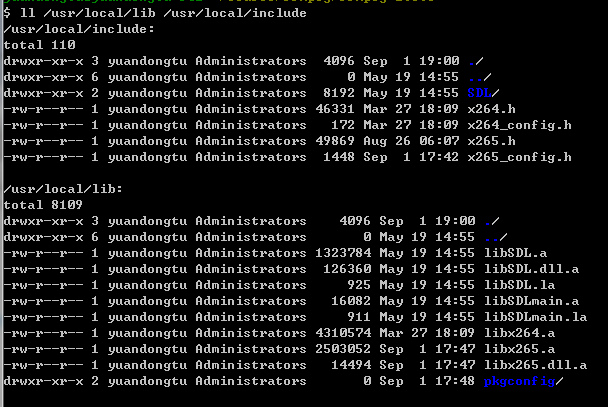
Task: Select file name x265_config.h
Action: (519, 157)
